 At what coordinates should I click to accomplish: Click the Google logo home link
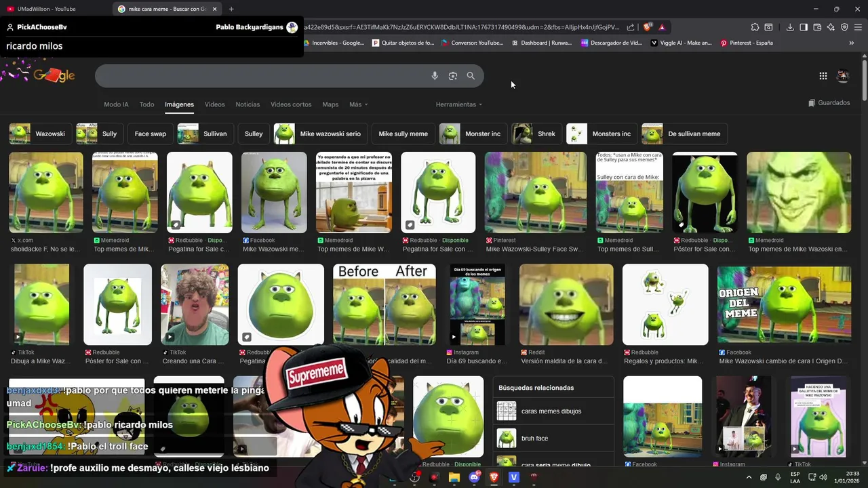(54, 75)
